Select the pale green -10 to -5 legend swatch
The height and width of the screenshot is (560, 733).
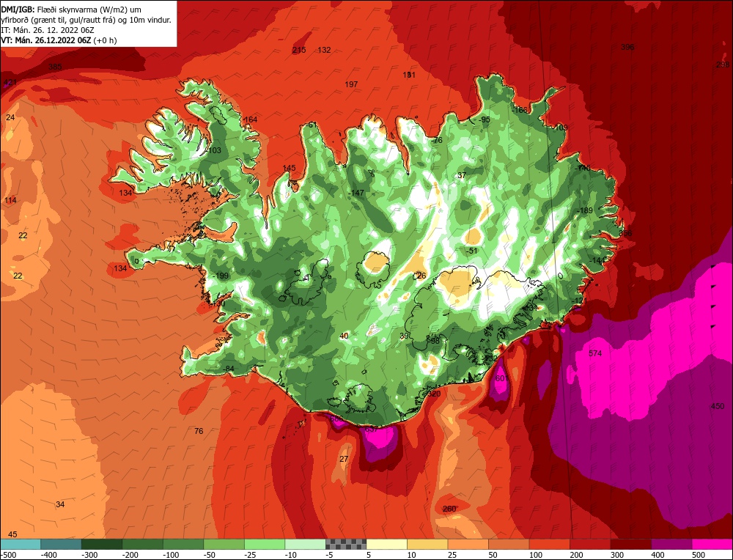tap(305, 544)
